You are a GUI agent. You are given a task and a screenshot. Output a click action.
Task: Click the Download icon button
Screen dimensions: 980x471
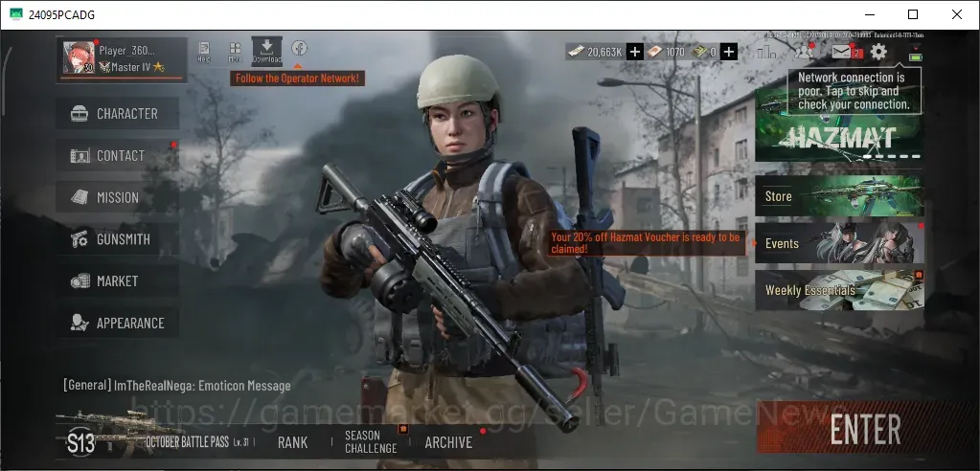(267, 51)
